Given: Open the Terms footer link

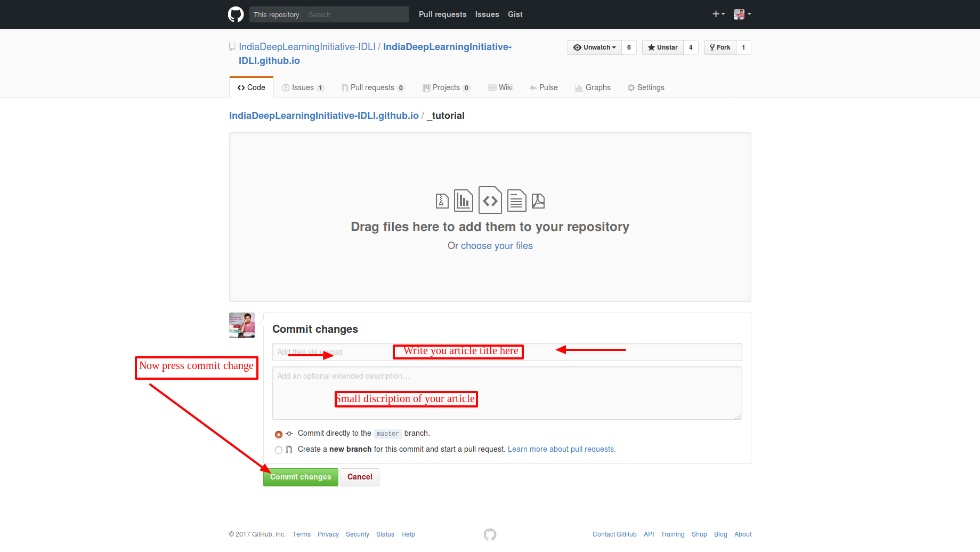Looking at the screenshot, I should [x=302, y=534].
